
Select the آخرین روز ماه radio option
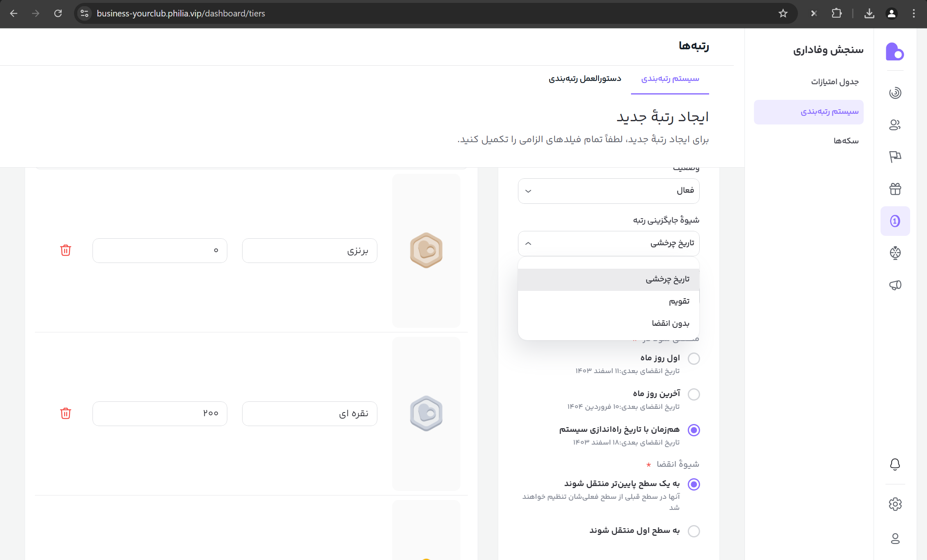(694, 394)
